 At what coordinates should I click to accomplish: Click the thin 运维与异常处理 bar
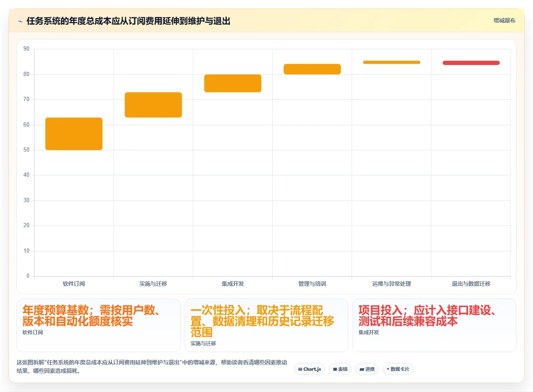click(392, 62)
